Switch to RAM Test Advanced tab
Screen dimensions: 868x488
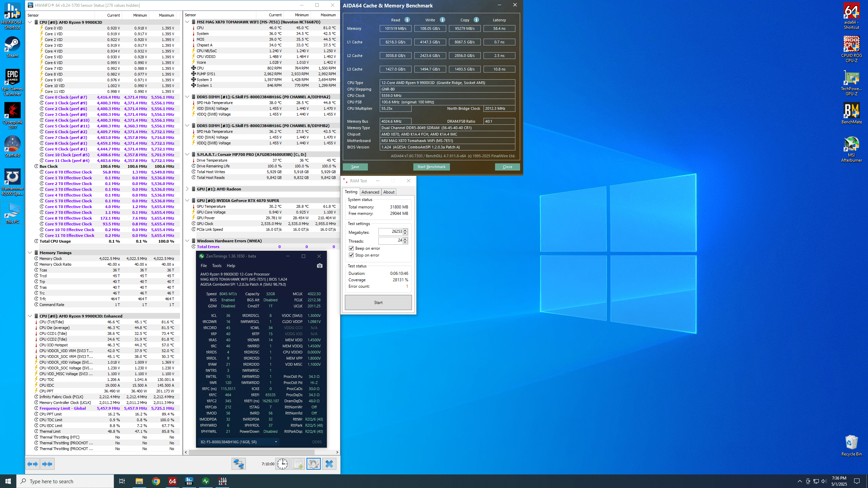[x=370, y=192]
